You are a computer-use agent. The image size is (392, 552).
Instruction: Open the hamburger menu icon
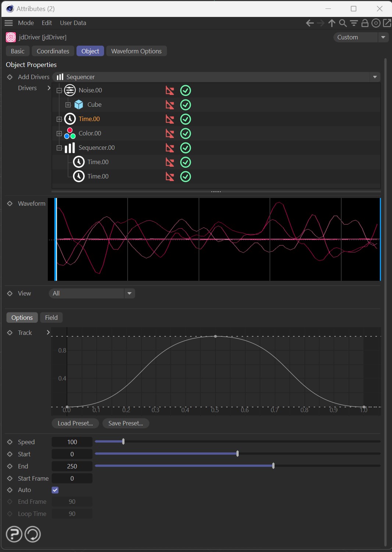point(8,23)
